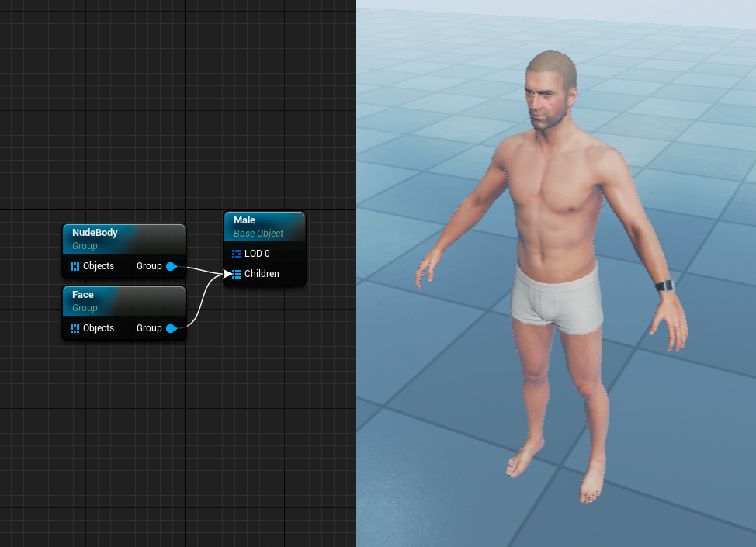Click the Face Objects input pin icon
Viewport: 756px width, 547px height.
pyautogui.click(x=75, y=329)
